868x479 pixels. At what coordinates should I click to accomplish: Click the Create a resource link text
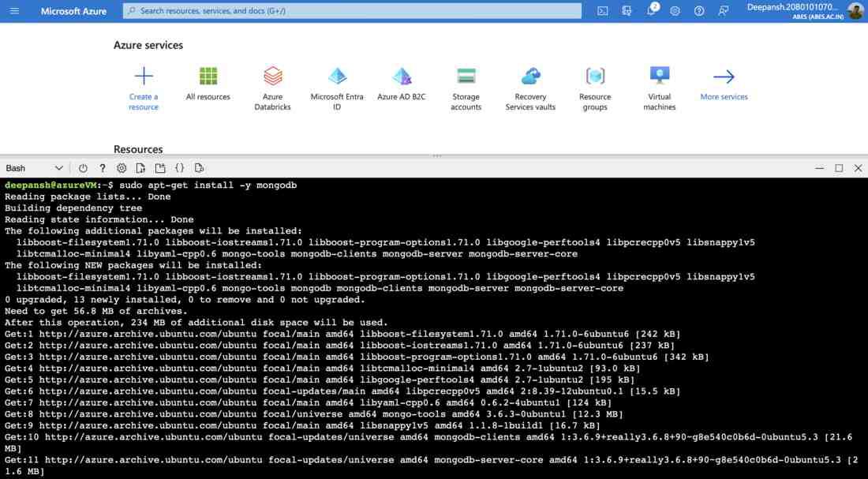144,102
